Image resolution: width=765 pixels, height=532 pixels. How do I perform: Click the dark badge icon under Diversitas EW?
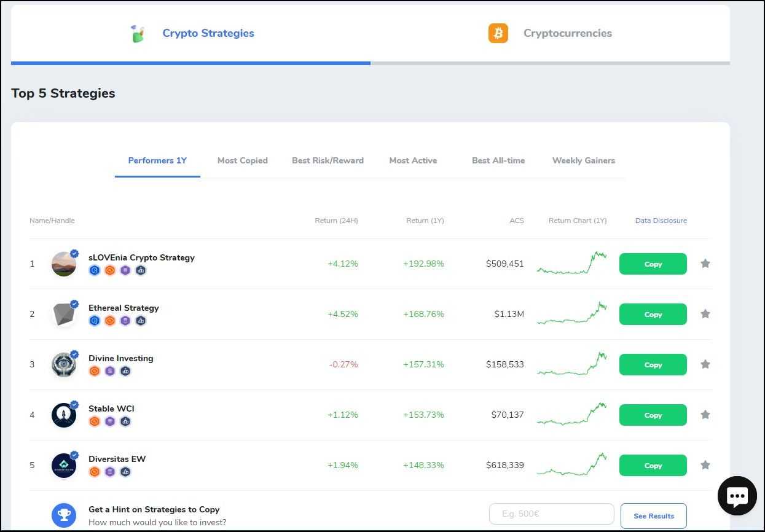click(x=125, y=472)
